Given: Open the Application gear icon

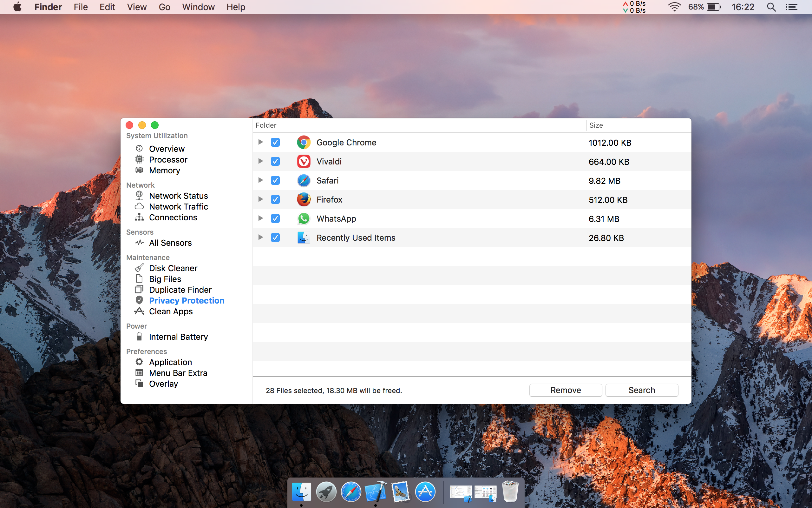Looking at the screenshot, I should click(x=139, y=362).
